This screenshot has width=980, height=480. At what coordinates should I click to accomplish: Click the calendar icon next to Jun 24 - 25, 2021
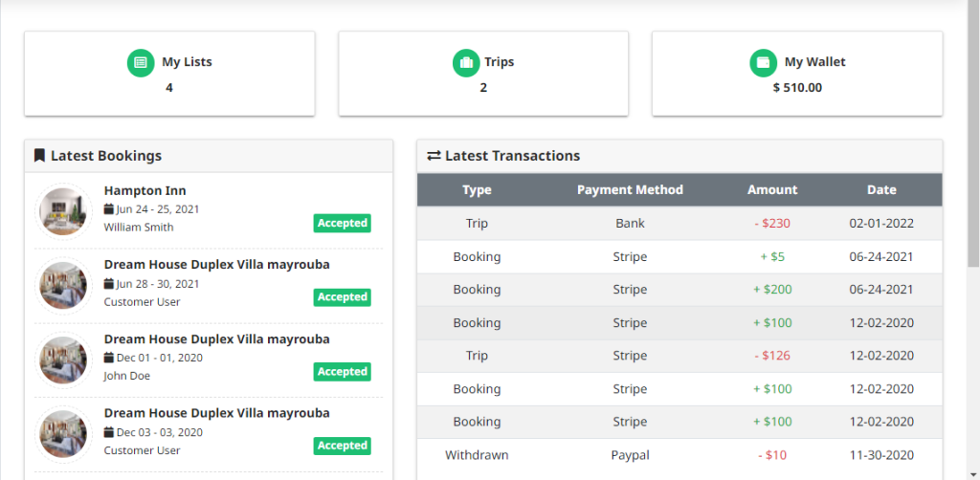coord(109,209)
